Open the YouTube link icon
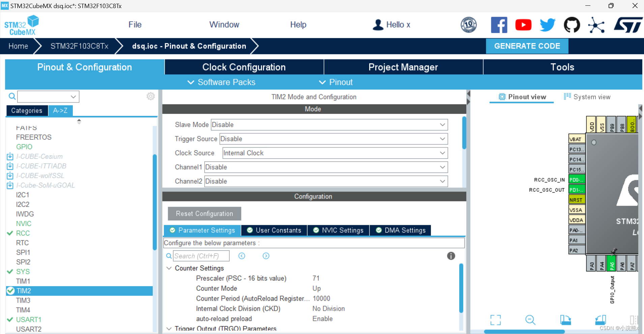Viewport: 644px width, 334px height. (523, 25)
